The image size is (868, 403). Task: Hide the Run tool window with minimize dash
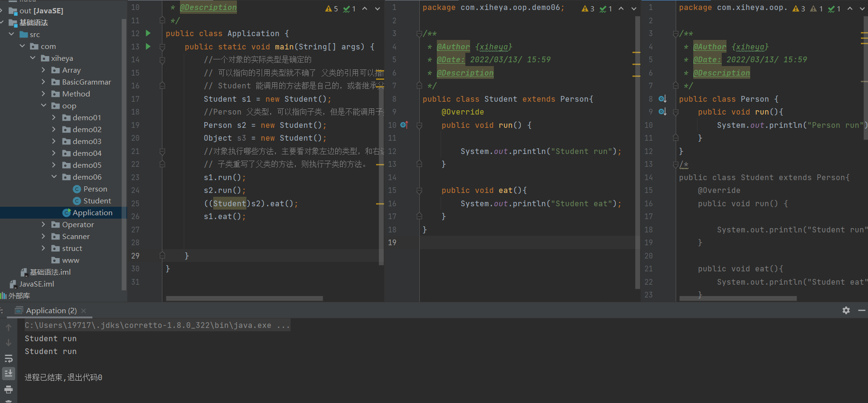(x=862, y=310)
